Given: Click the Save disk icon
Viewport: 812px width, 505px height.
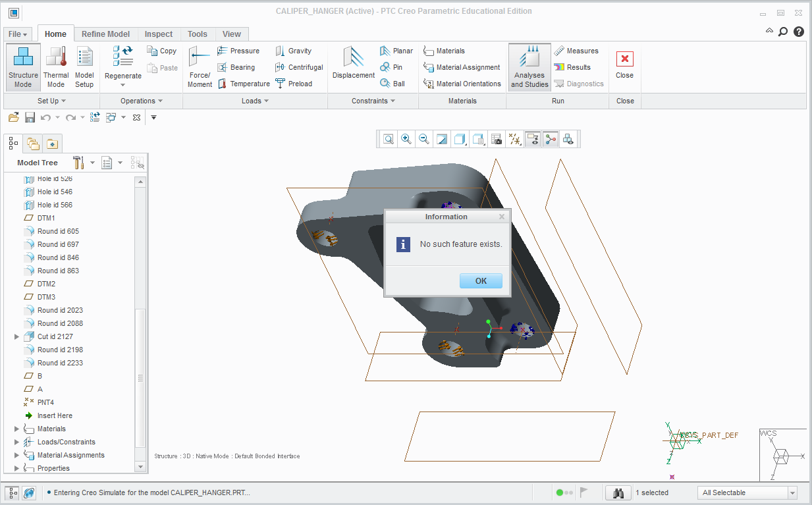Looking at the screenshot, I should (30, 117).
